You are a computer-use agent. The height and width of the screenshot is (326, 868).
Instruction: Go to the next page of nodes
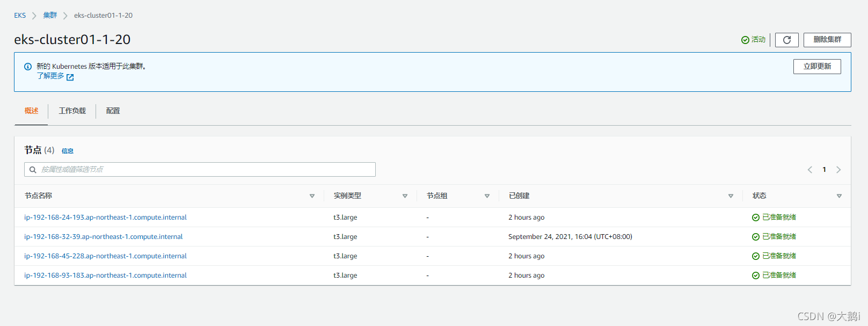click(x=838, y=170)
